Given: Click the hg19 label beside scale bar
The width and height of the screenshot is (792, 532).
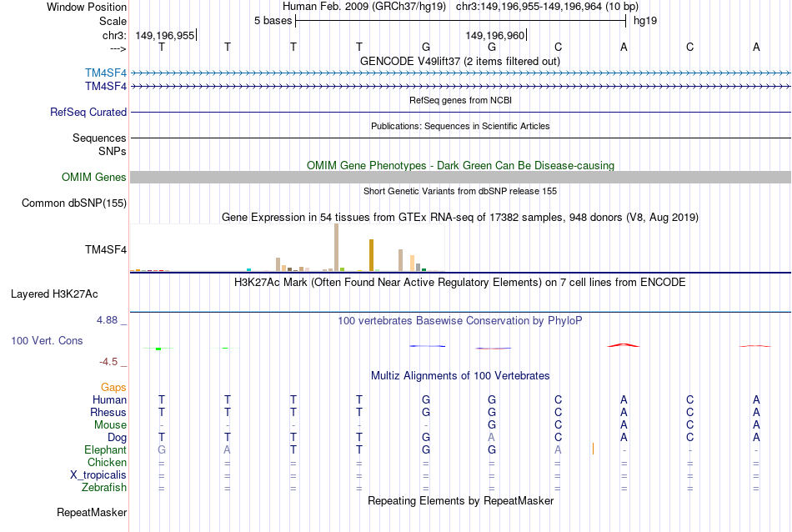Looking at the screenshot, I should click(645, 21).
